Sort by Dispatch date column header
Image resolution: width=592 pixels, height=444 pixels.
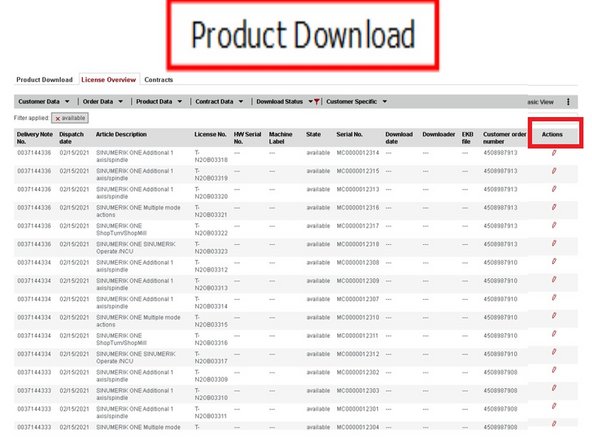point(71,138)
